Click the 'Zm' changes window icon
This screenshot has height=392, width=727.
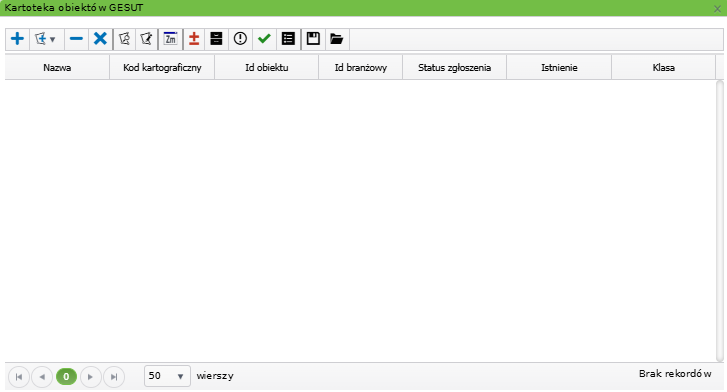tap(171, 39)
